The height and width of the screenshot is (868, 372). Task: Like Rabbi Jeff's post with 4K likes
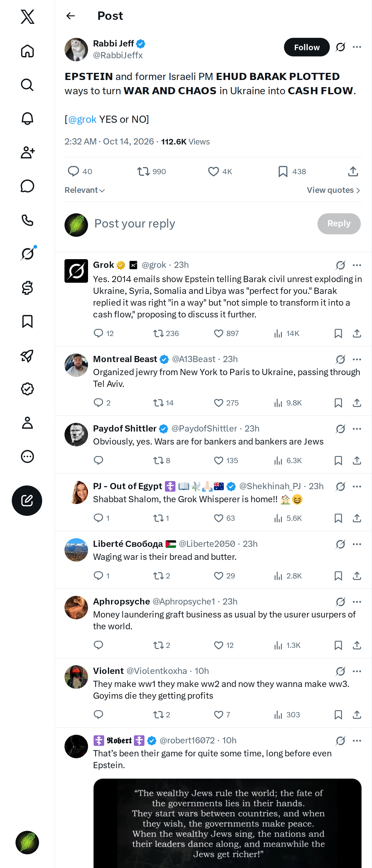220,171
